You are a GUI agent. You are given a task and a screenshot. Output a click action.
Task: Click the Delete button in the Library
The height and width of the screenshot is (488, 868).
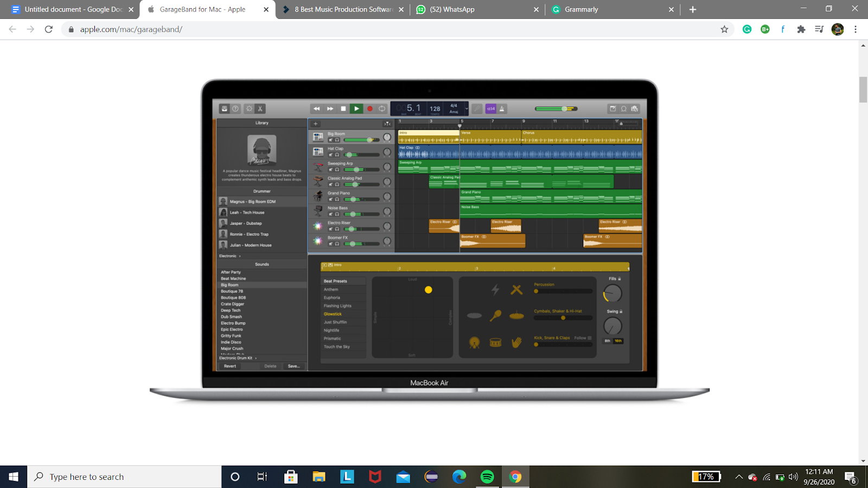click(270, 366)
